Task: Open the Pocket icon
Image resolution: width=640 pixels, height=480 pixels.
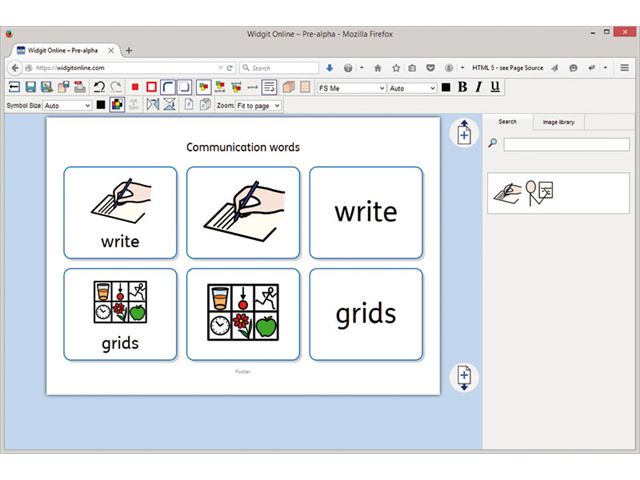Action: (x=430, y=68)
